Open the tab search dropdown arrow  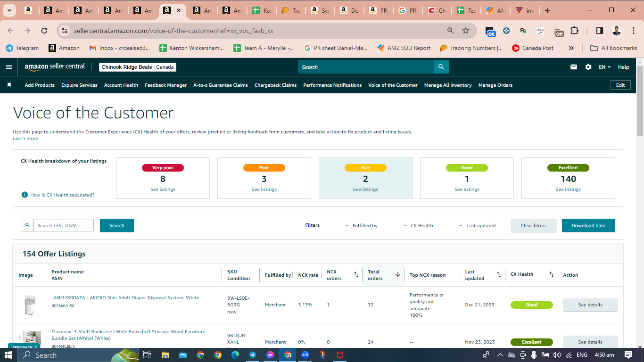(9, 10)
